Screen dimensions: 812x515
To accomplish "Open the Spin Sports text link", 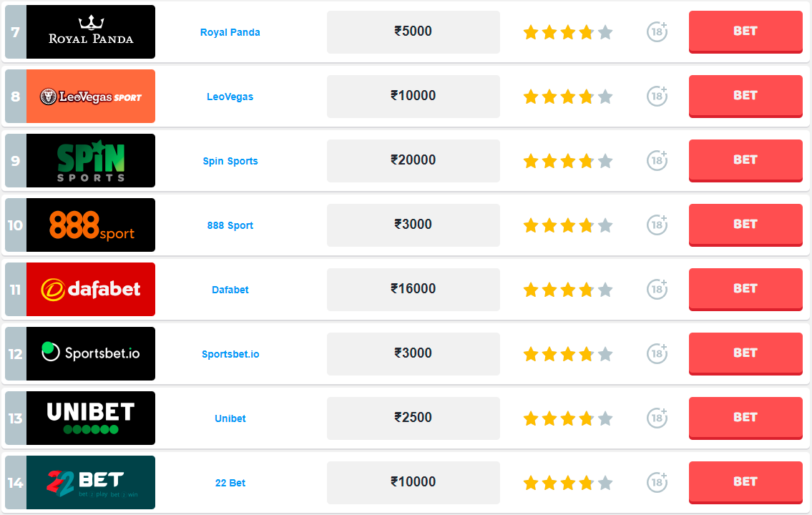I will tap(230, 161).
